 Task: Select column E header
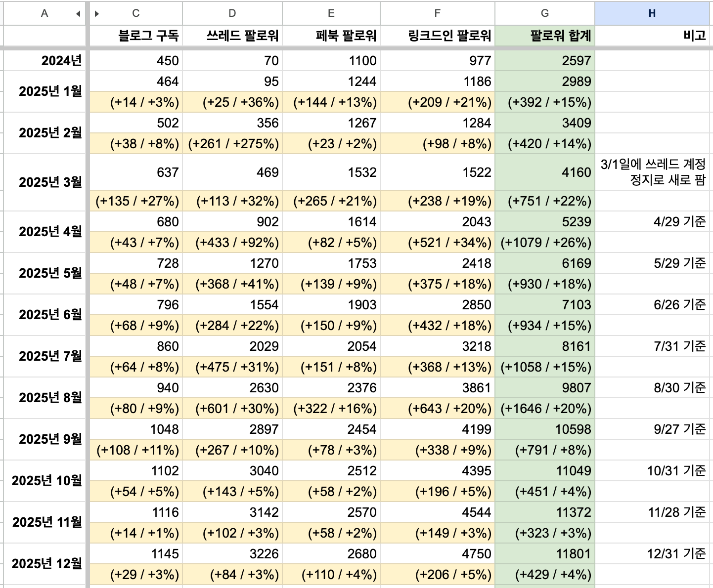click(x=331, y=13)
